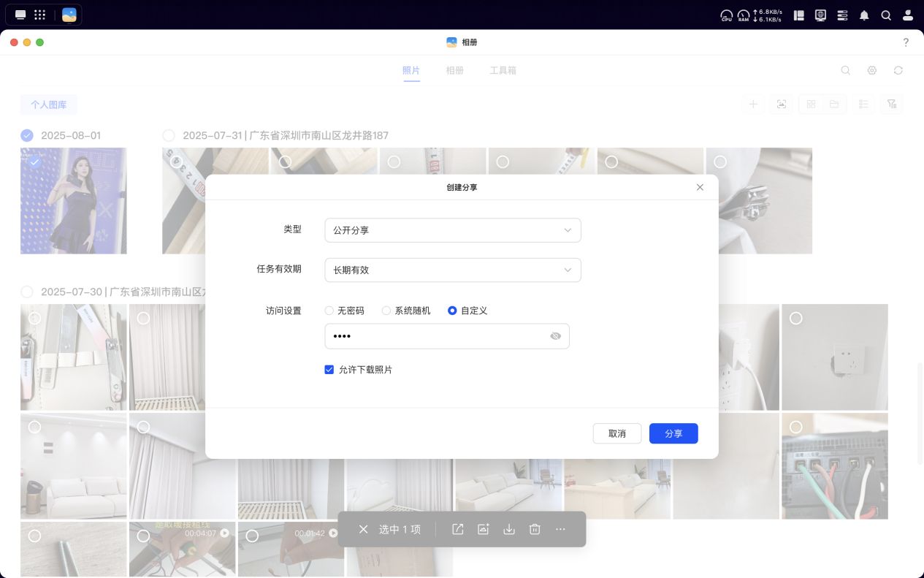Clear selection with X in bottom toolbar

[363, 529]
